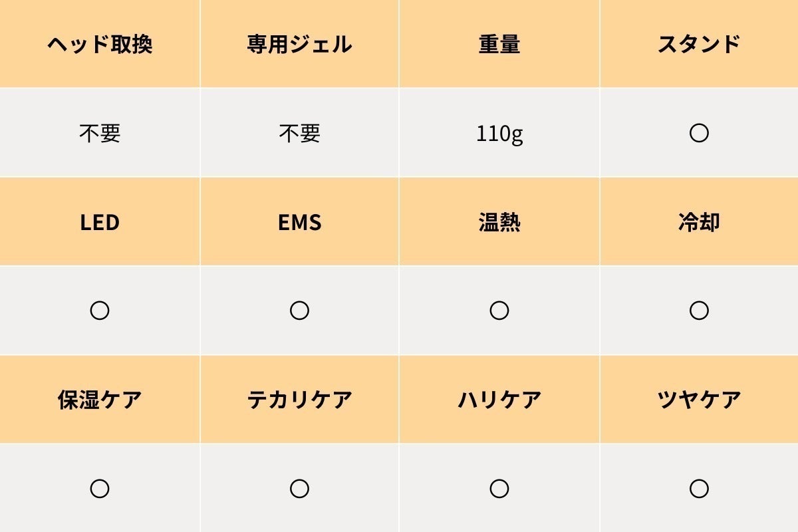The height and width of the screenshot is (532, 798).
Task: Select the ヘッド取換 header cell
Action: coord(100,45)
